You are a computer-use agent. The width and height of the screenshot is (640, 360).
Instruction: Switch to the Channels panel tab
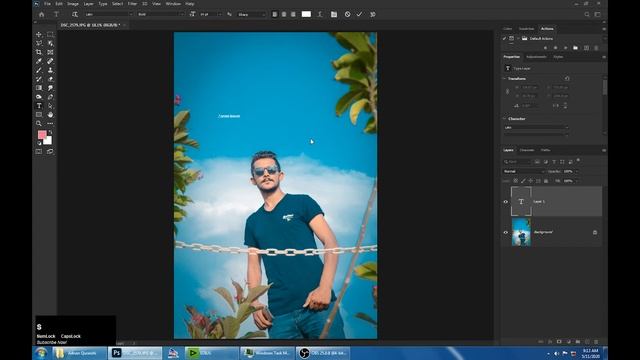point(527,150)
